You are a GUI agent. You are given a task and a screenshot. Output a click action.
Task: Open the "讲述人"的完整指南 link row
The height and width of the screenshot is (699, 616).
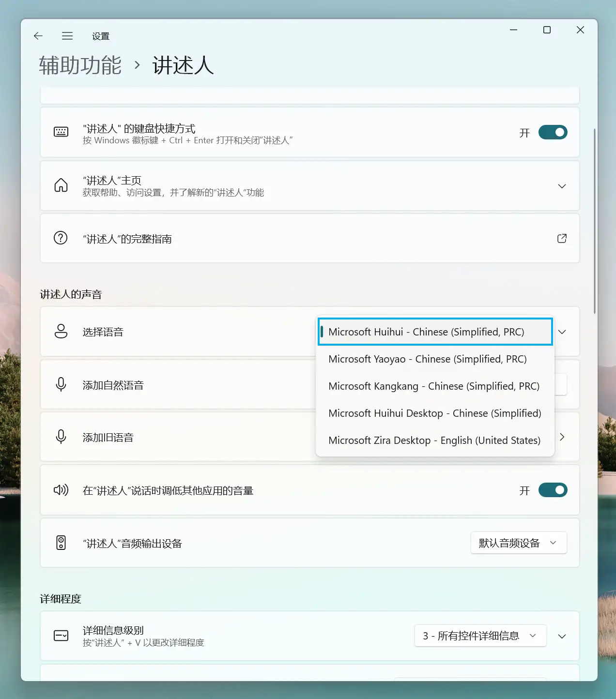(310, 238)
